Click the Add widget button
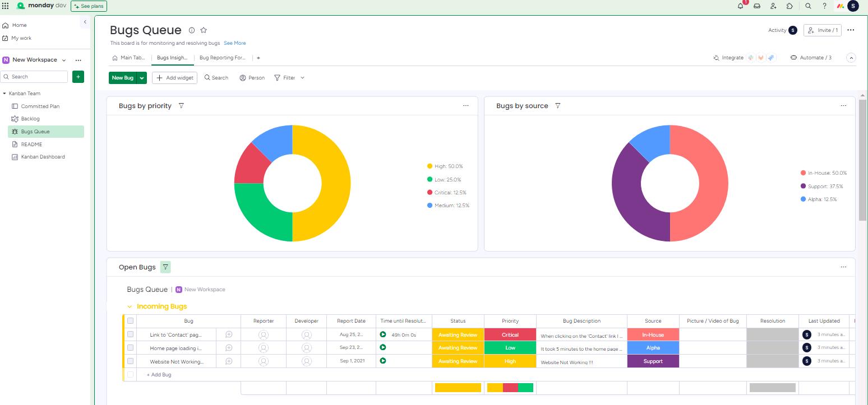The image size is (868, 405). pos(175,78)
